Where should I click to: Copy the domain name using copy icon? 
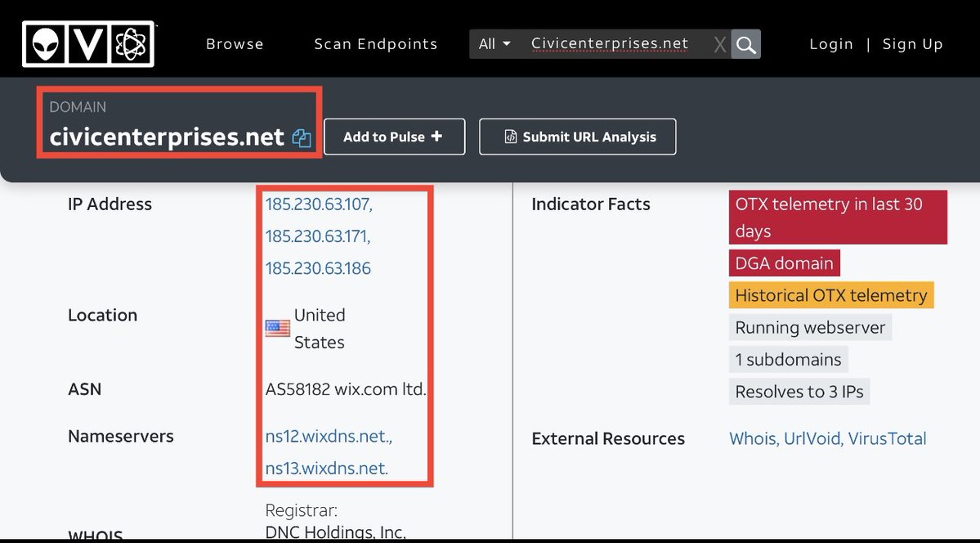(302, 138)
